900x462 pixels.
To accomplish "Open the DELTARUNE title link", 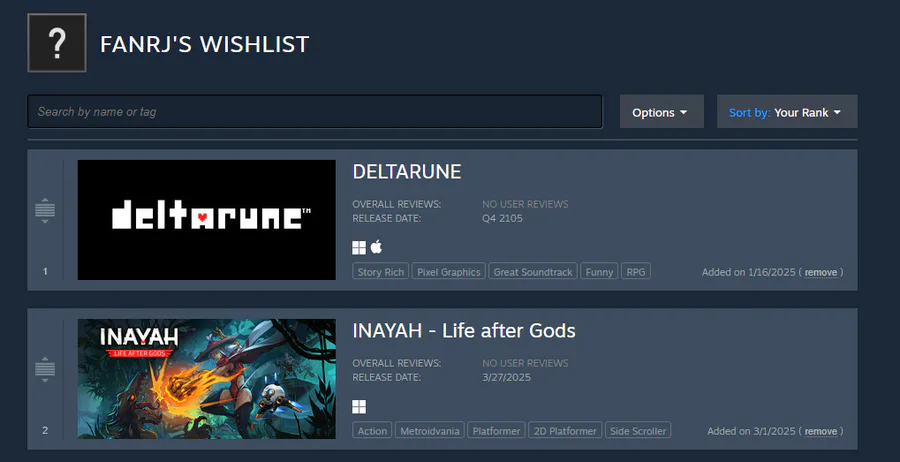I will (407, 172).
